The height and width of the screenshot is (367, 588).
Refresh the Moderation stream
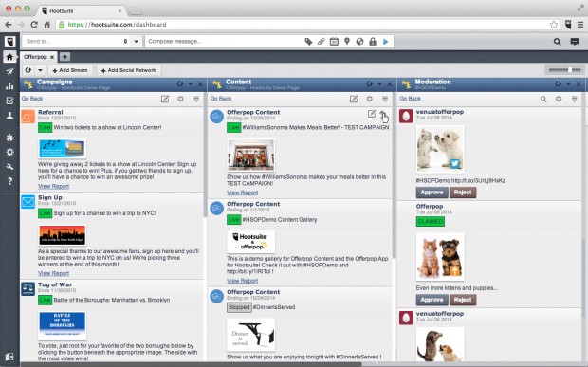[x=559, y=84]
